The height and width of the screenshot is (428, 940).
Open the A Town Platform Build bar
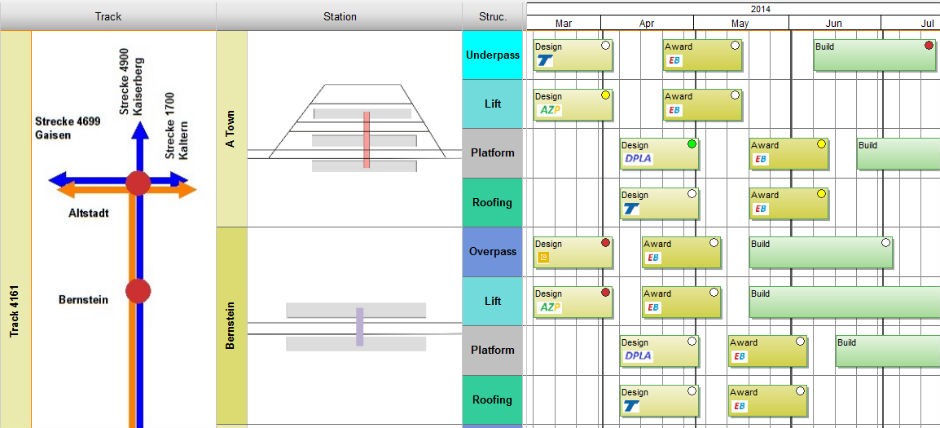899,154
